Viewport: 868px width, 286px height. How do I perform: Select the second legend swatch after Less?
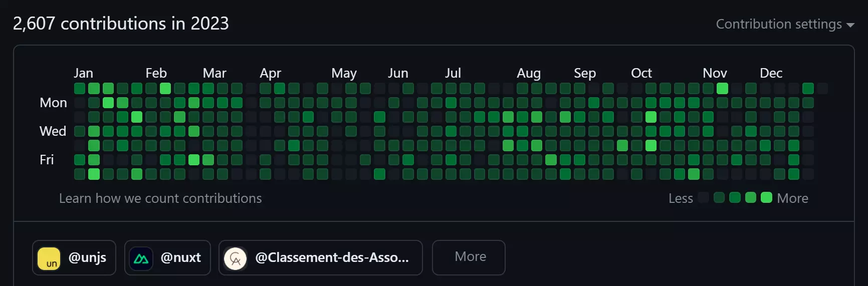(x=719, y=197)
